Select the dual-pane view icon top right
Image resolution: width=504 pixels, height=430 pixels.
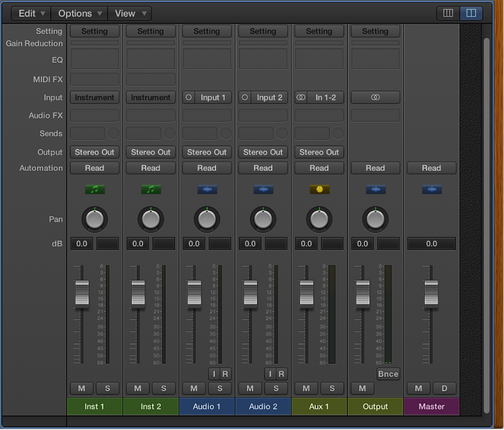[471, 13]
